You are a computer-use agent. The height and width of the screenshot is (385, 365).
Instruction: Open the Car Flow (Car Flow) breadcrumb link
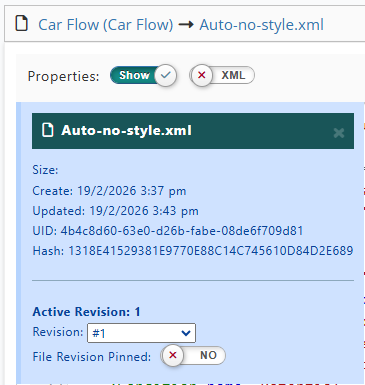point(106,25)
